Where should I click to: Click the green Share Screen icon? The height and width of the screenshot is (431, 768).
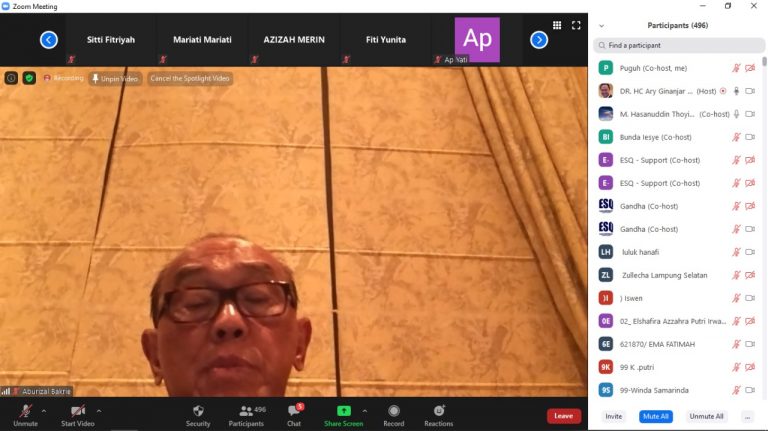click(x=343, y=411)
